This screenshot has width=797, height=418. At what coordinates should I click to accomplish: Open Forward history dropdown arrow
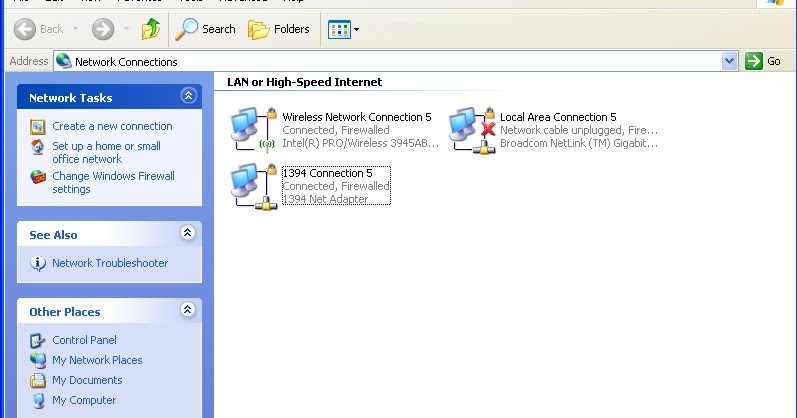point(126,29)
